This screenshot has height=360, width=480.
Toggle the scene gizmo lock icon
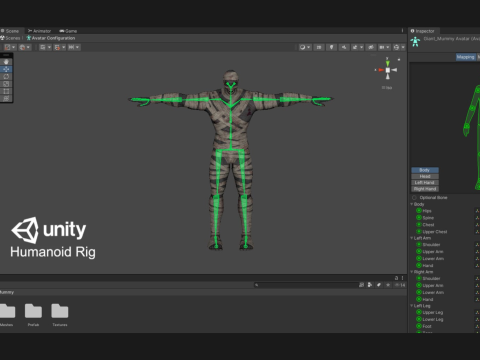tap(399, 60)
